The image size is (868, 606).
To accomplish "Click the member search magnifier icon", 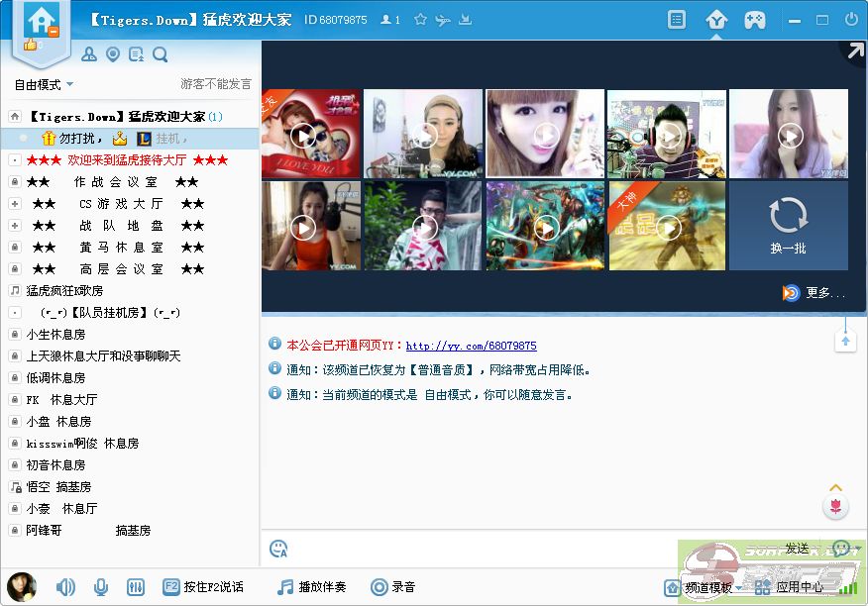I will [160, 54].
